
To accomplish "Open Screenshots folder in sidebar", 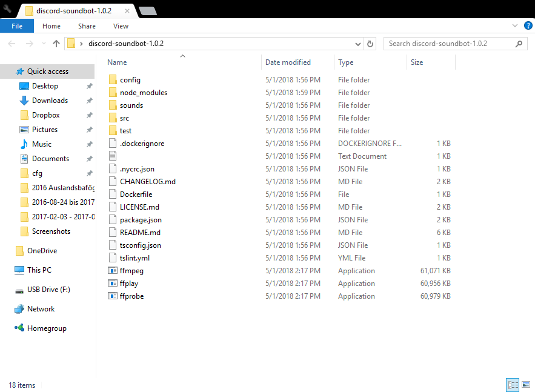I will click(51, 231).
